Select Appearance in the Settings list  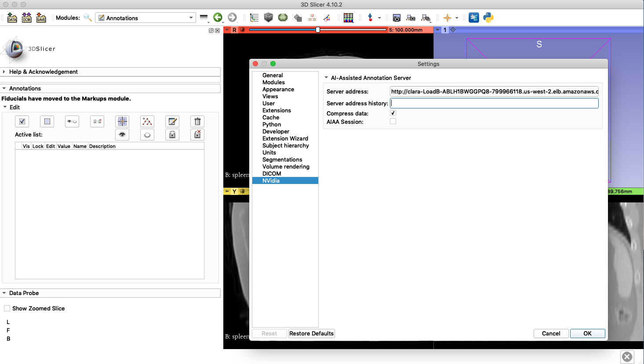pyautogui.click(x=278, y=89)
